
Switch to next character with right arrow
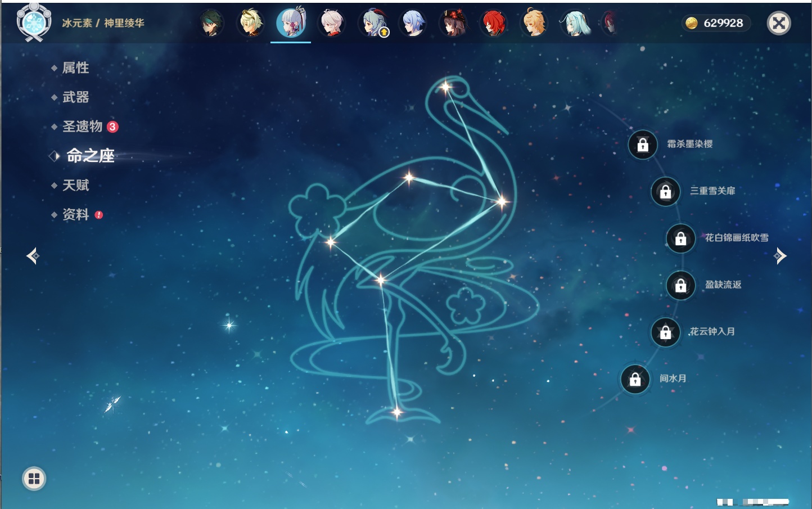click(780, 256)
